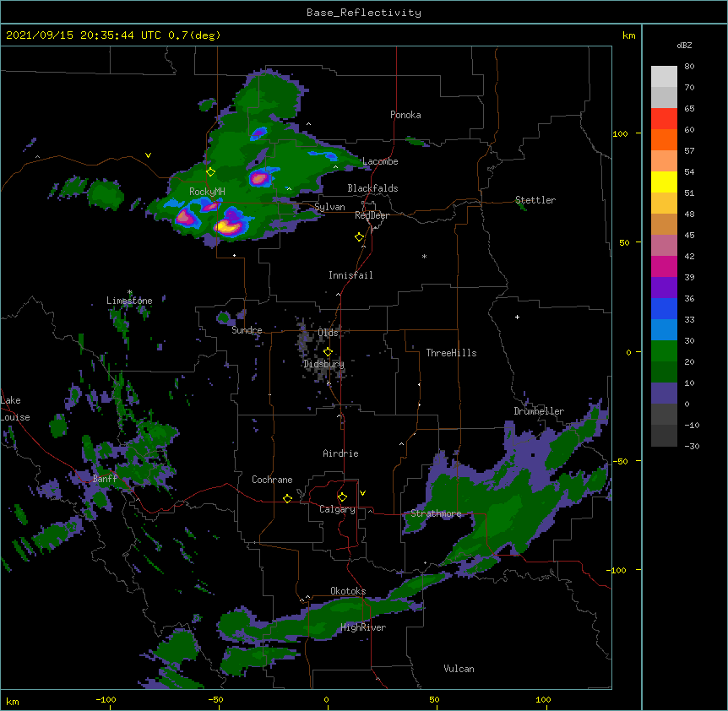
Task: Click the asterisk marker above Limestone
Action: [129, 292]
